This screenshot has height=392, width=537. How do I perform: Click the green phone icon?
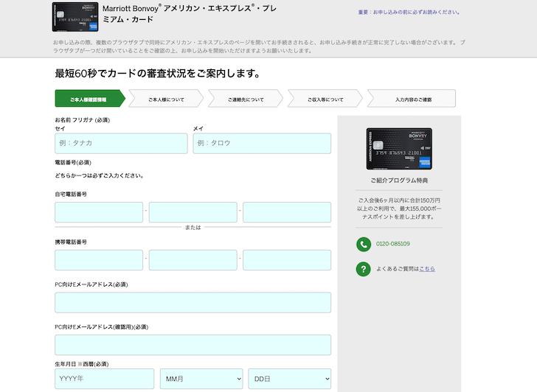364,244
